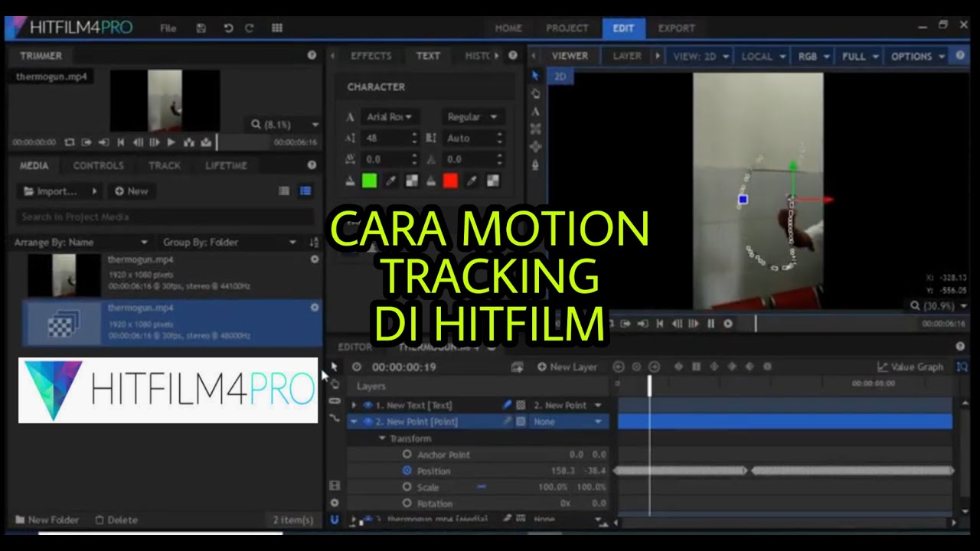Toggle visibility of New Point layer
980x551 pixels.
click(x=367, y=422)
